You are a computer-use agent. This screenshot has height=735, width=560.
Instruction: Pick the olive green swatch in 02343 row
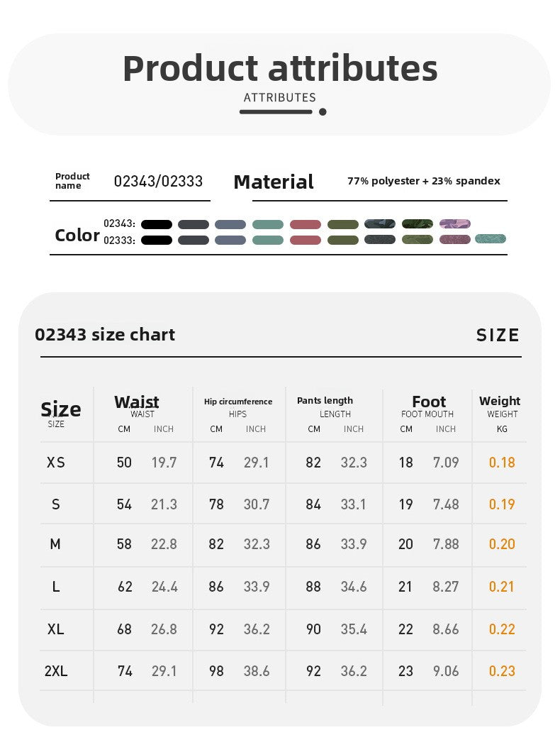click(x=343, y=224)
